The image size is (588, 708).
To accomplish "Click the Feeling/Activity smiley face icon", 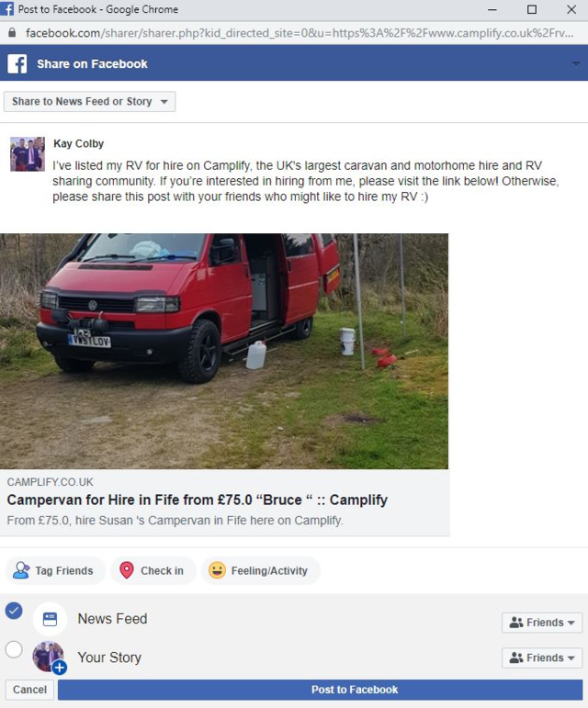I will [x=217, y=570].
